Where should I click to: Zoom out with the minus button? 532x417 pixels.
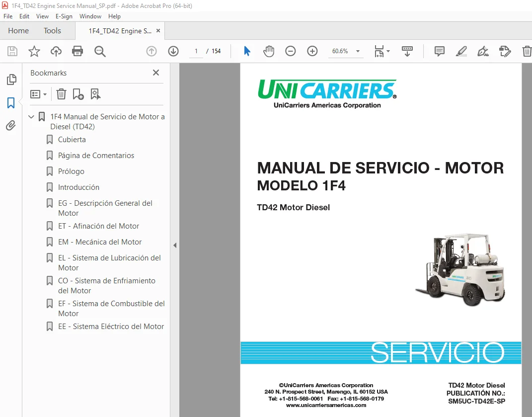click(x=291, y=51)
